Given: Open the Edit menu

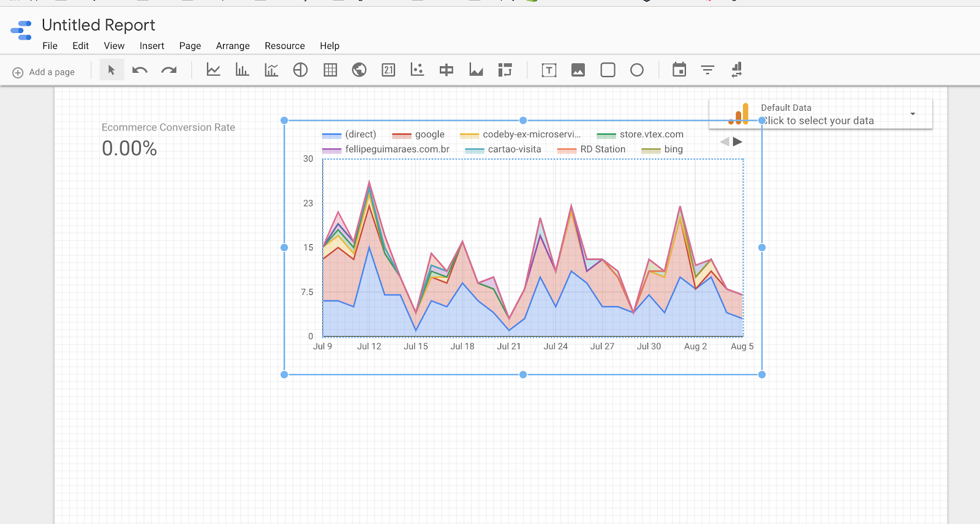Looking at the screenshot, I should (x=80, y=46).
